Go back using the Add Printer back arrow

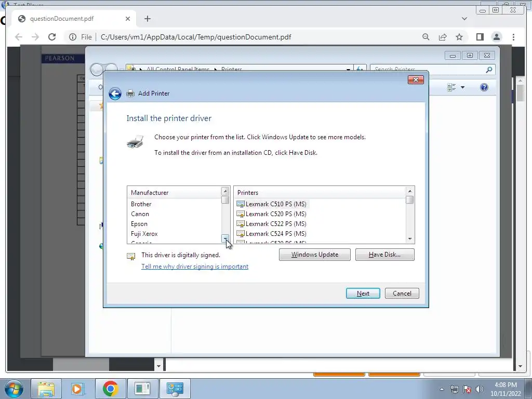(x=115, y=94)
